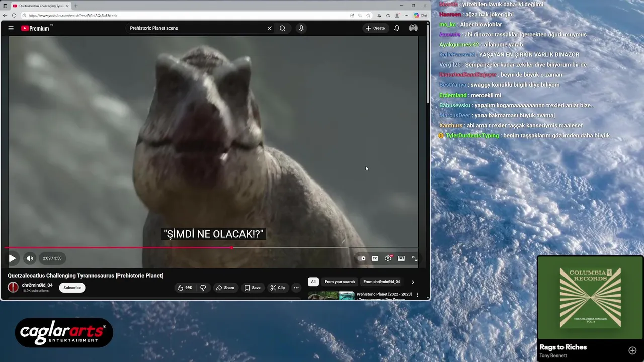Dislike the video
This screenshot has height=362, width=644.
[x=203, y=288]
